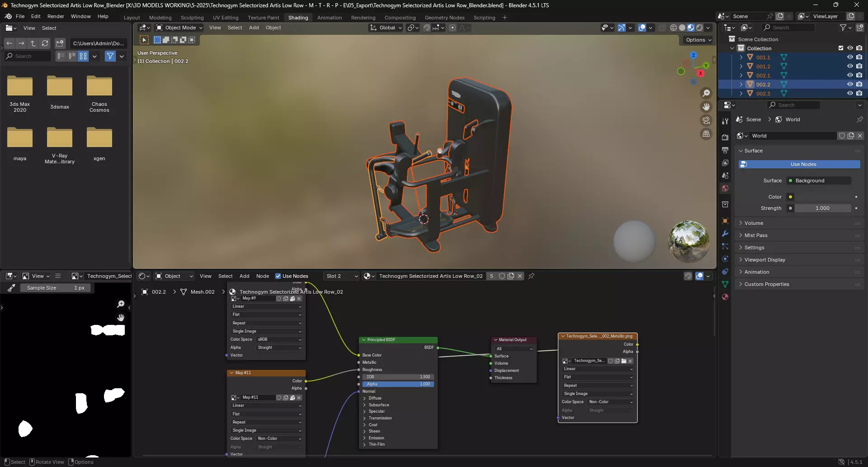
Task: Click Alpha 1.000 slider on Principled BSDF
Action: (398, 384)
